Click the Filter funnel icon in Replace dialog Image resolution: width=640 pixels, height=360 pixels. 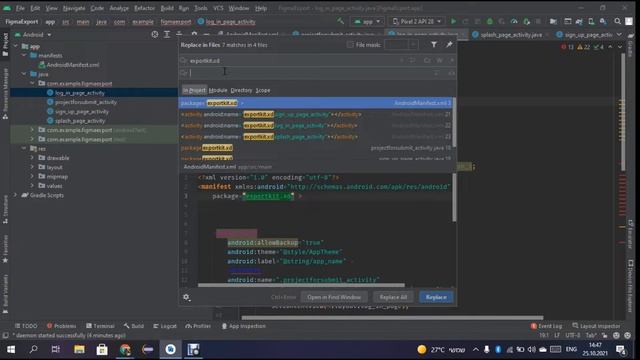coord(433,44)
